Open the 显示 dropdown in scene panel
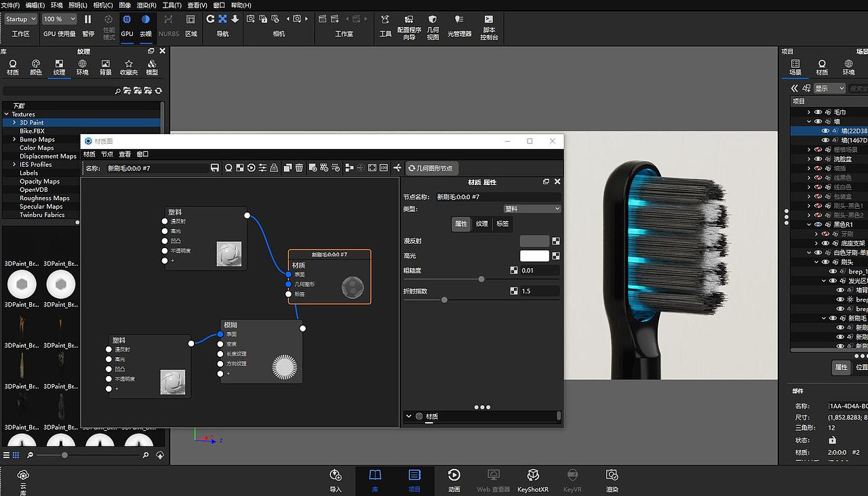The height and width of the screenshot is (496, 868). pyautogui.click(x=829, y=88)
